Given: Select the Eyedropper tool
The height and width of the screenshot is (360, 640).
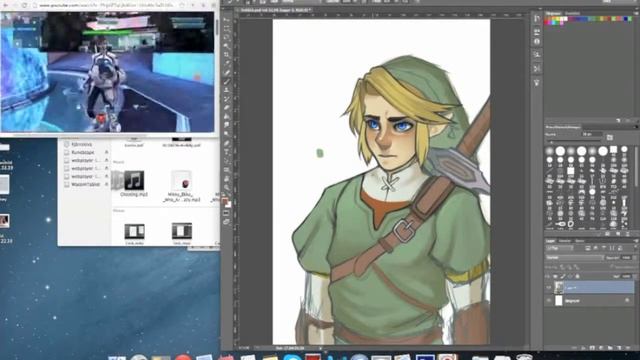Looking at the screenshot, I should (227, 64).
